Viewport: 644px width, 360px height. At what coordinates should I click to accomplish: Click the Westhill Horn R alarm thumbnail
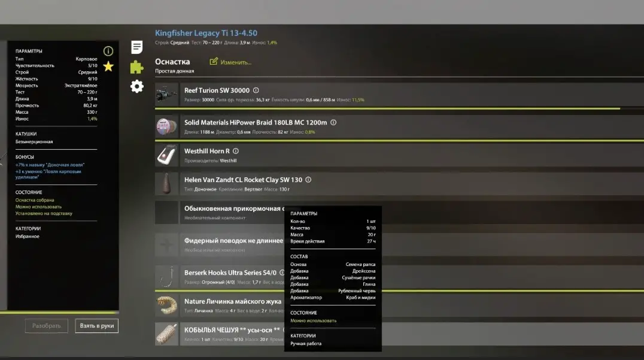tap(166, 155)
